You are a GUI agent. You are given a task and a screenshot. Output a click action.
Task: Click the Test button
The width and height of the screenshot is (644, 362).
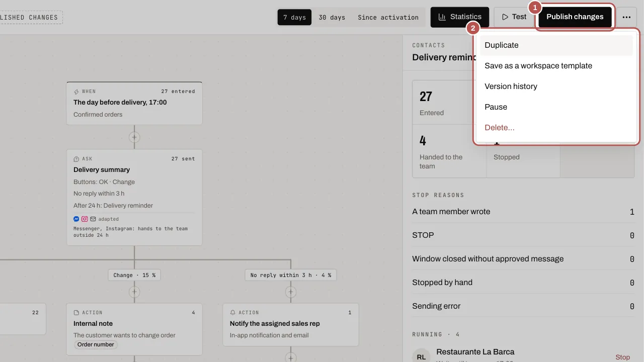tap(514, 17)
